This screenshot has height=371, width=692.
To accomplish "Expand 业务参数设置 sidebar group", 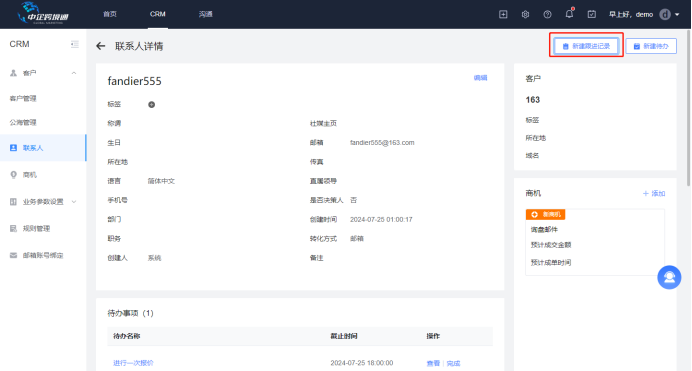I will [43, 202].
